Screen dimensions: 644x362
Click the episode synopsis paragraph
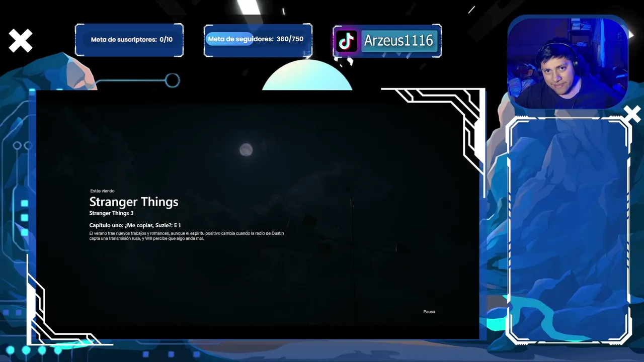coord(187,236)
